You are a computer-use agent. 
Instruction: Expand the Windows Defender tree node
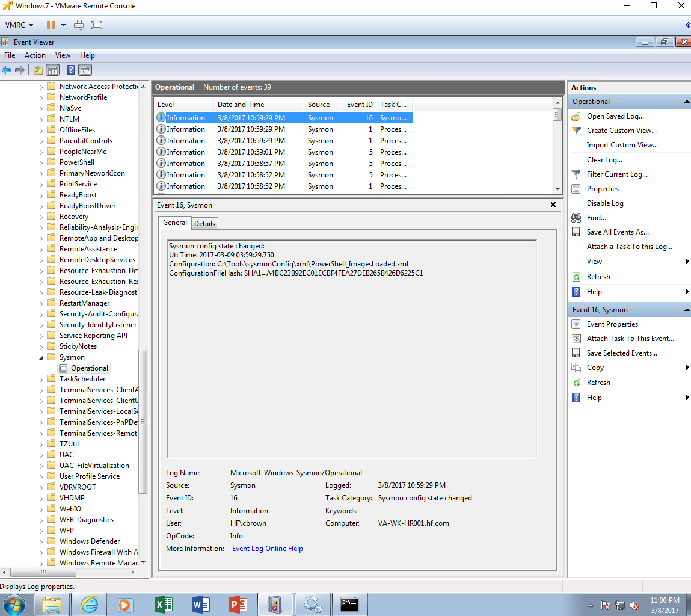coord(41,541)
